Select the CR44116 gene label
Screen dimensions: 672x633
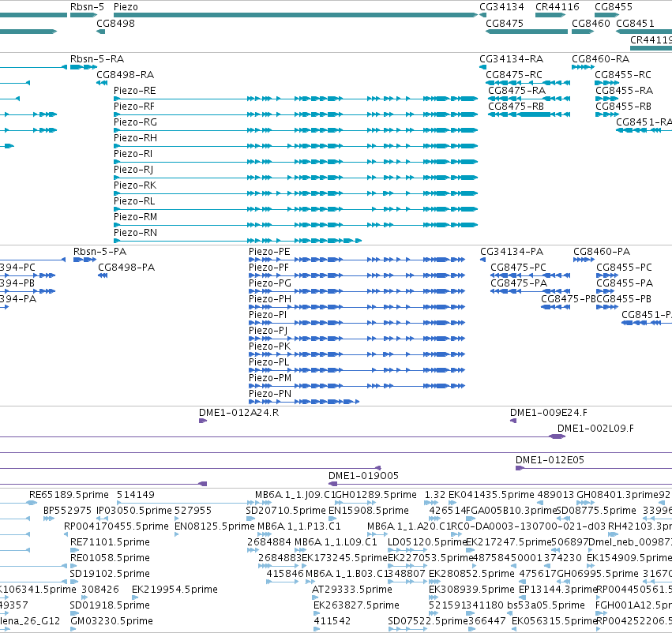(x=557, y=7)
